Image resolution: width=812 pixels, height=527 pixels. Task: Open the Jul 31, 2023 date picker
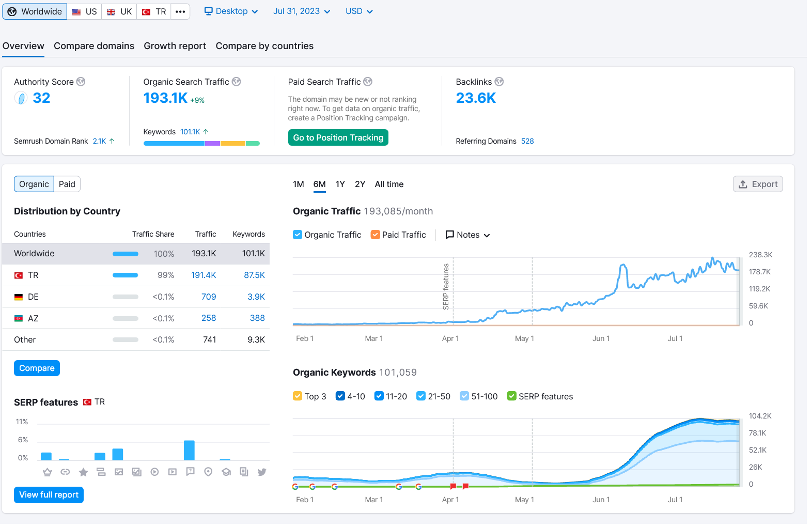click(x=302, y=11)
